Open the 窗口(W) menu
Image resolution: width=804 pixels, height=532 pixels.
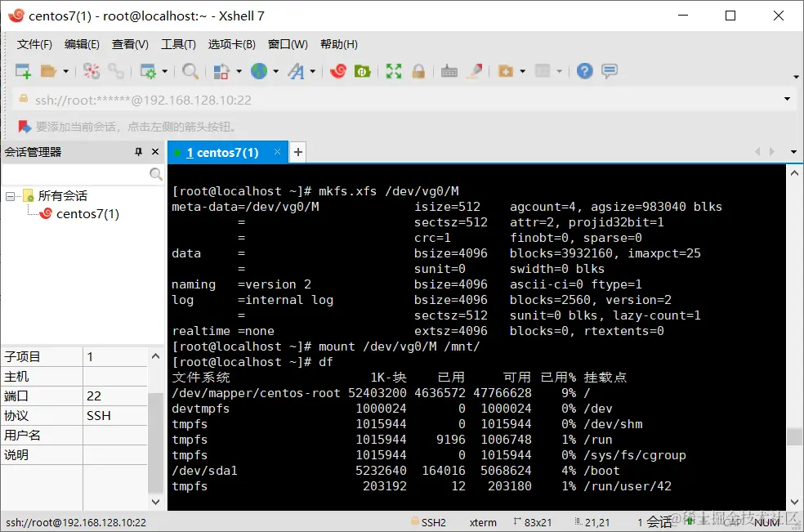[288, 44]
